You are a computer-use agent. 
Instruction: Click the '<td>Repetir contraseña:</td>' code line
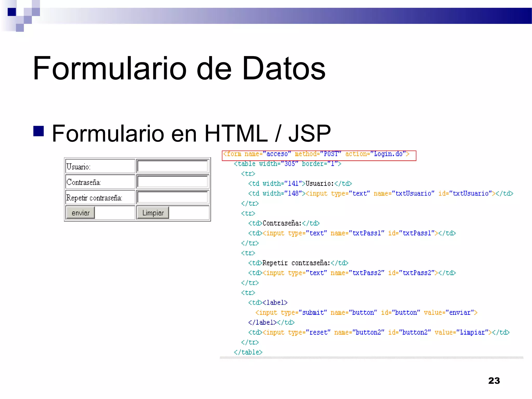point(298,263)
